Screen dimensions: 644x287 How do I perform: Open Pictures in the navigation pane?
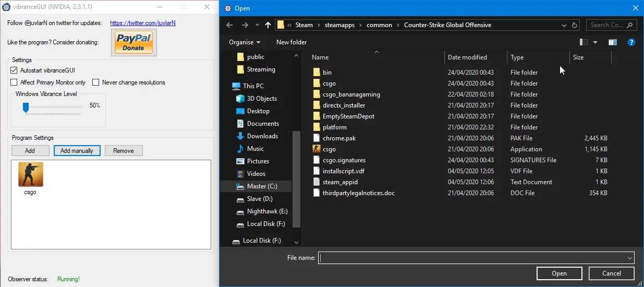(x=258, y=161)
